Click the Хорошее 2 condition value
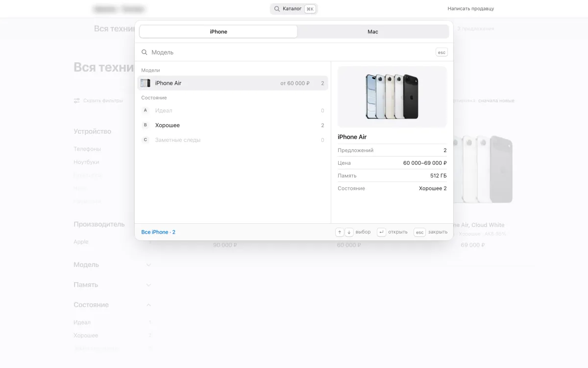 coord(433,188)
